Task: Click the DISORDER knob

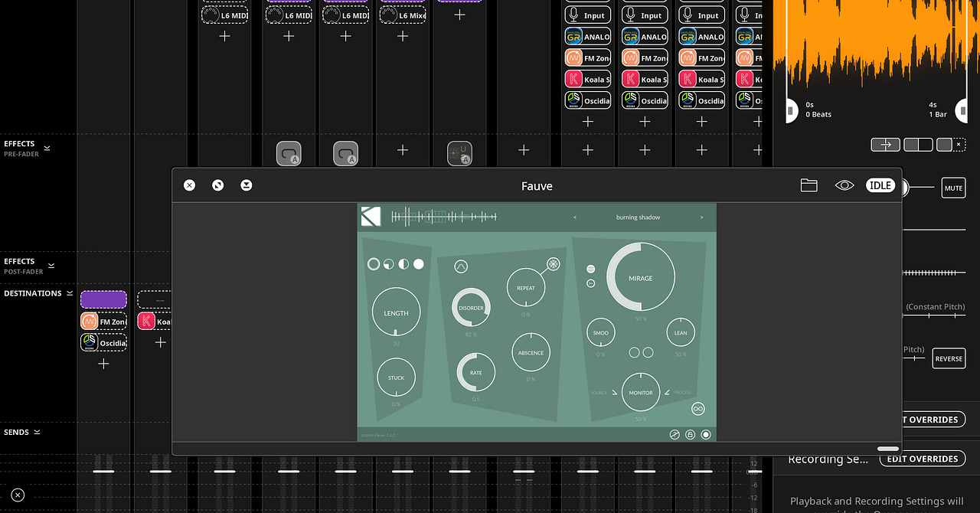Action: [471, 308]
